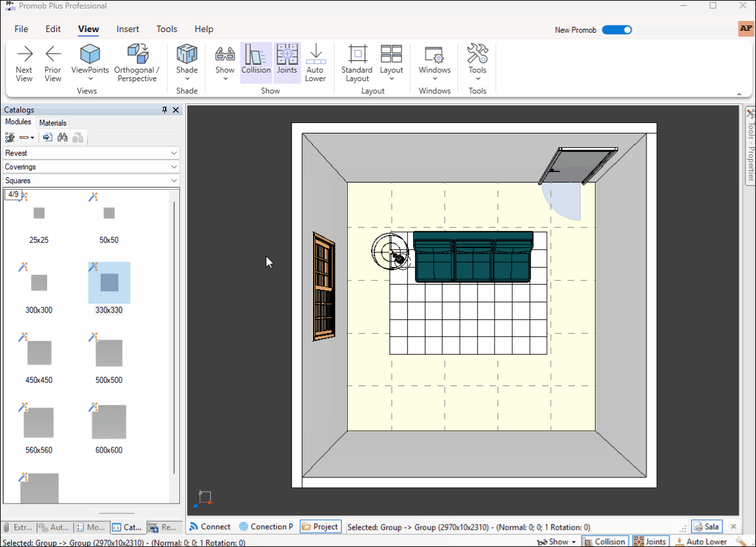Switch to the Materials tab in Catalogs
Screen dimensions: 756x547
[x=52, y=123]
